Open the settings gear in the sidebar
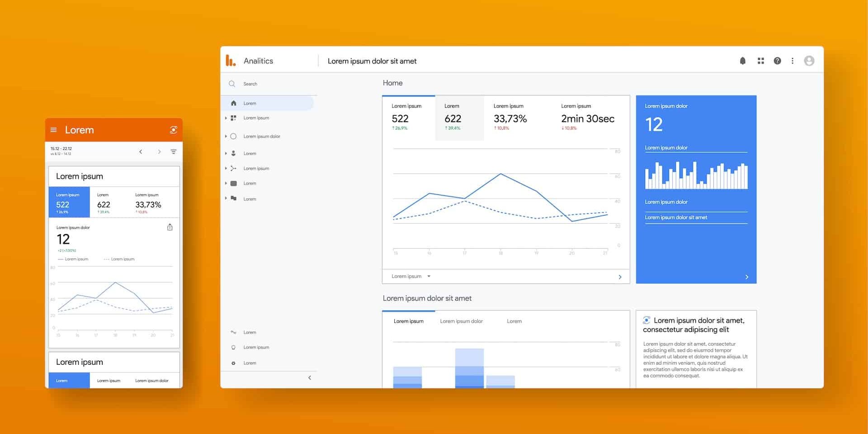 tap(233, 363)
